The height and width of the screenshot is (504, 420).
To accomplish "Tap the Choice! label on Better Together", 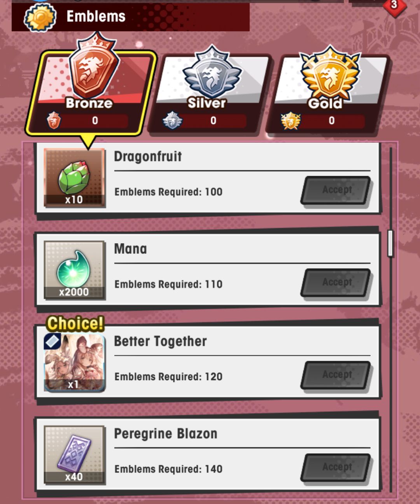I will pos(75,323).
